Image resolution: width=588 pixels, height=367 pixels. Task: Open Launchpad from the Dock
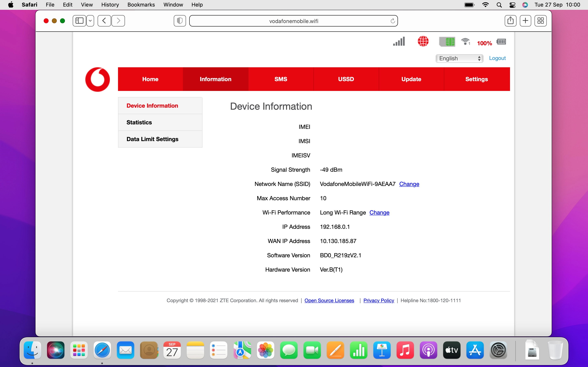pos(79,350)
